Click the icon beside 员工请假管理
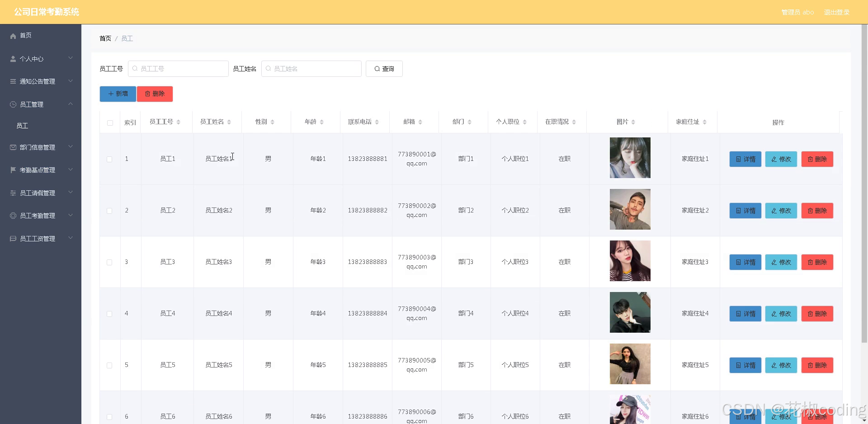This screenshot has height=424, width=868. [x=13, y=193]
